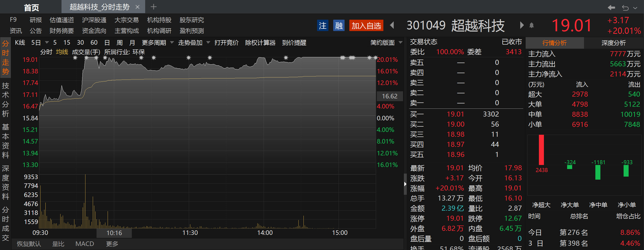Go to next stock with right arrow
This screenshot has height=250, width=644.
pos(522,25)
